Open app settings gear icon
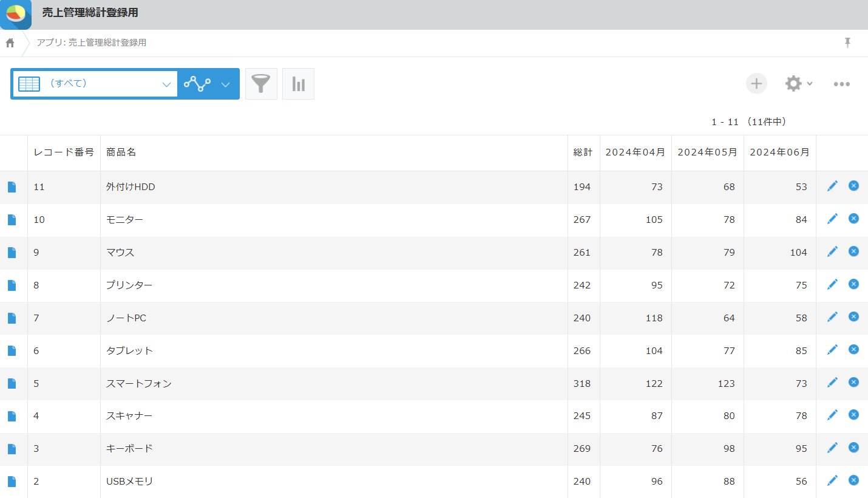The image size is (868, 498). coord(793,84)
